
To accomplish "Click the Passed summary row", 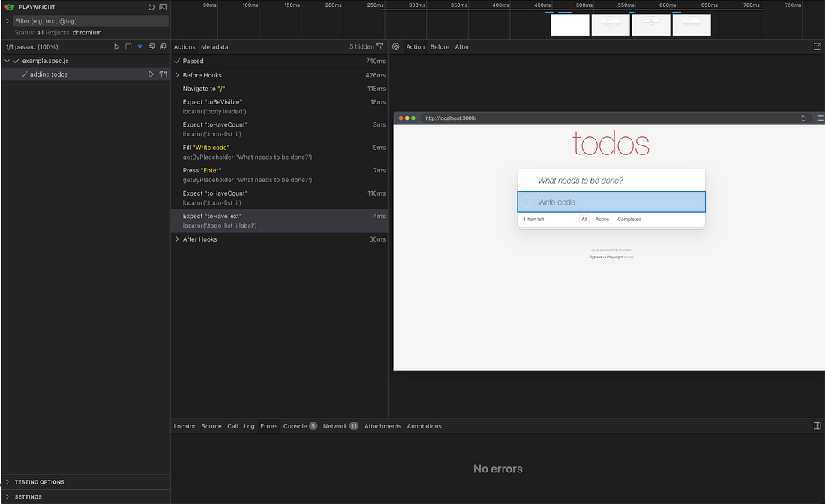I will pyautogui.click(x=280, y=61).
